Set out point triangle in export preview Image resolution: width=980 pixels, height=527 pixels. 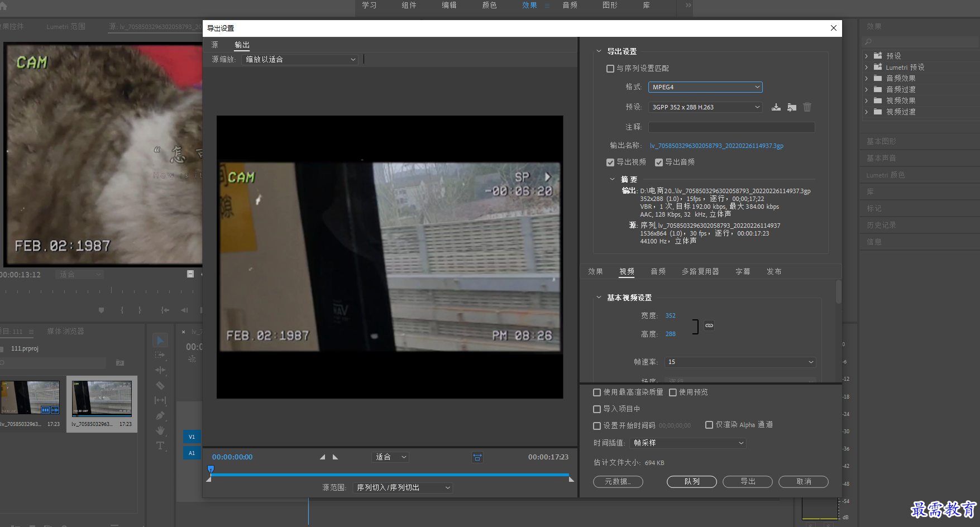point(335,457)
